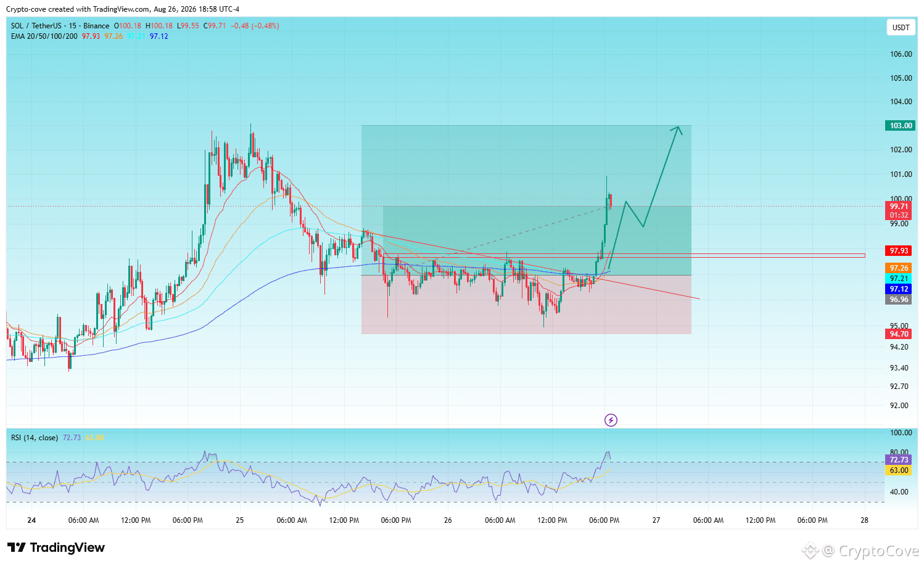The height and width of the screenshot is (566, 924).
Task: Click the date label 27 on time axis
Action: coord(656,520)
